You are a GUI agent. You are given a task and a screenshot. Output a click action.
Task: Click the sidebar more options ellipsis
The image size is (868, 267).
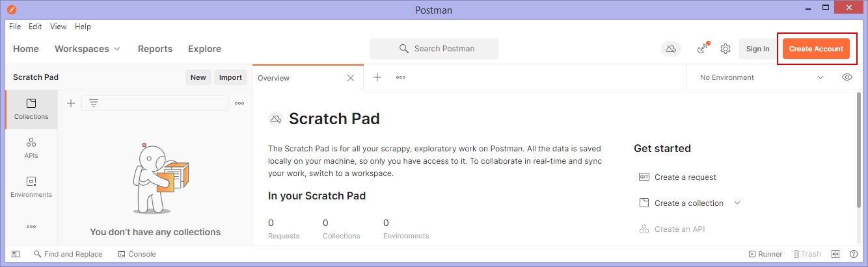click(x=31, y=227)
